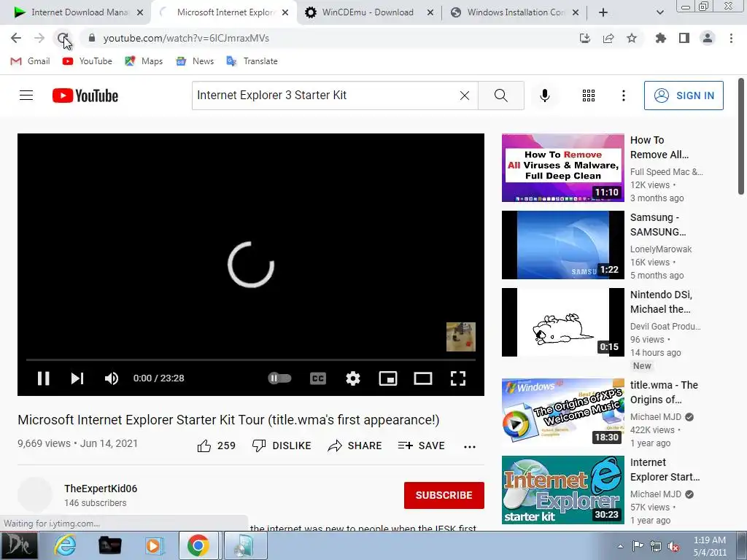Go to YouTube home via logo
Viewport: 747px width, 560px height.
coord(85,96)
